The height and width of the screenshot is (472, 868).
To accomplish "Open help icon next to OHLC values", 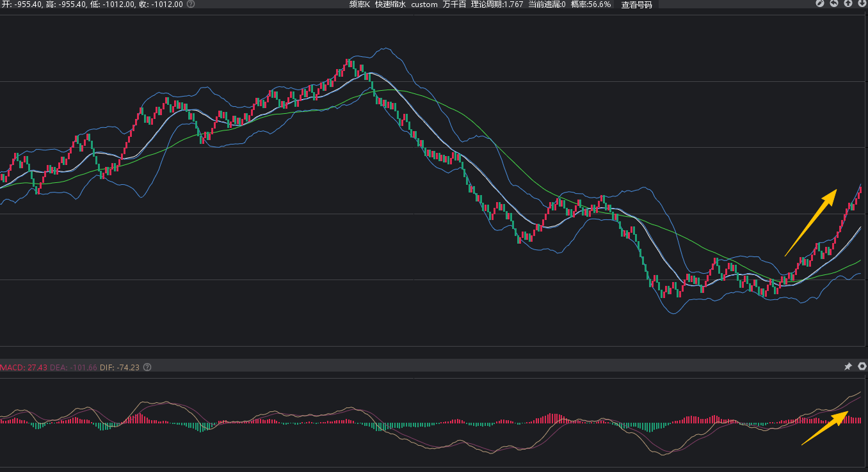I will pos(191,4).
